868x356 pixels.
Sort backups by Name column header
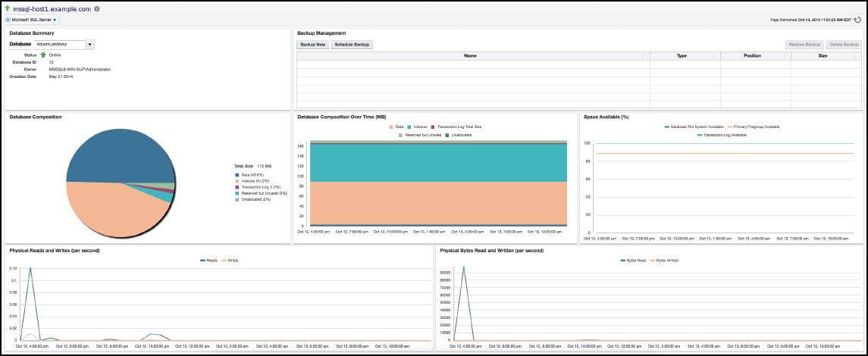[x=471, y=56]
